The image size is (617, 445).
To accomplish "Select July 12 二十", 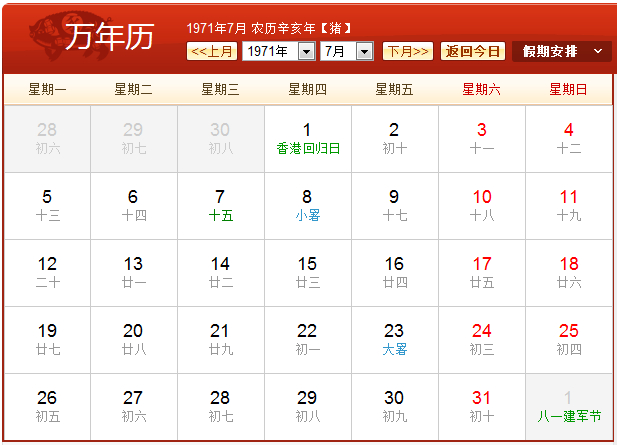I will click(47, 273).
